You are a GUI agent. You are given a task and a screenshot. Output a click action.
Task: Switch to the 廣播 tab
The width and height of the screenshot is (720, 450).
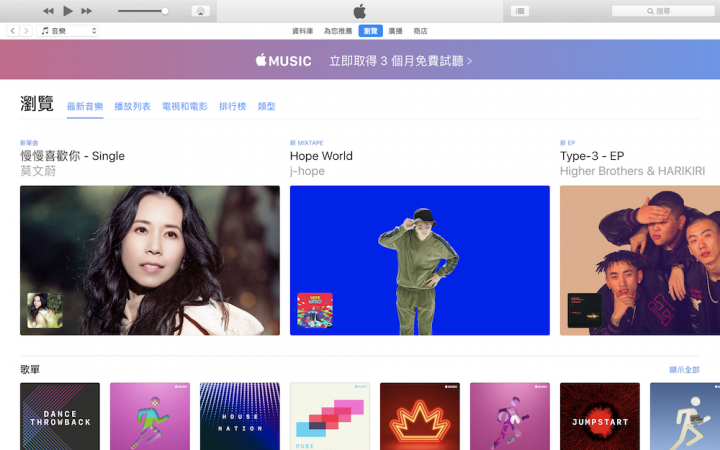coord(395,31)
